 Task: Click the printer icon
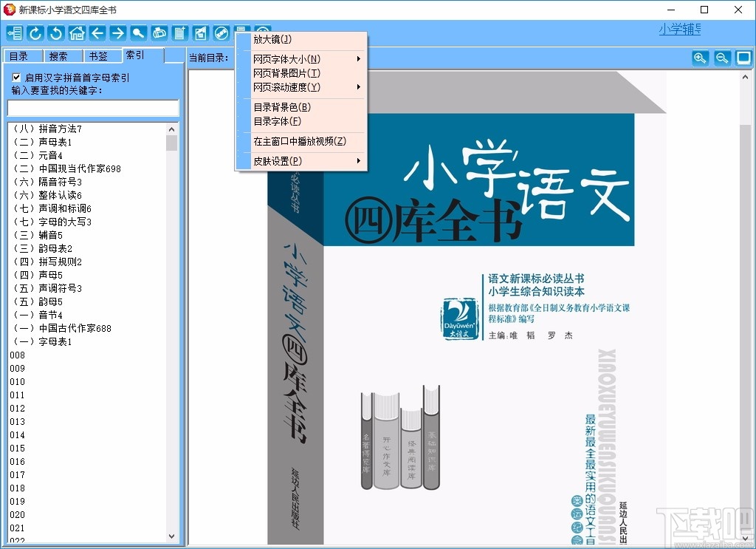point(159,33)
